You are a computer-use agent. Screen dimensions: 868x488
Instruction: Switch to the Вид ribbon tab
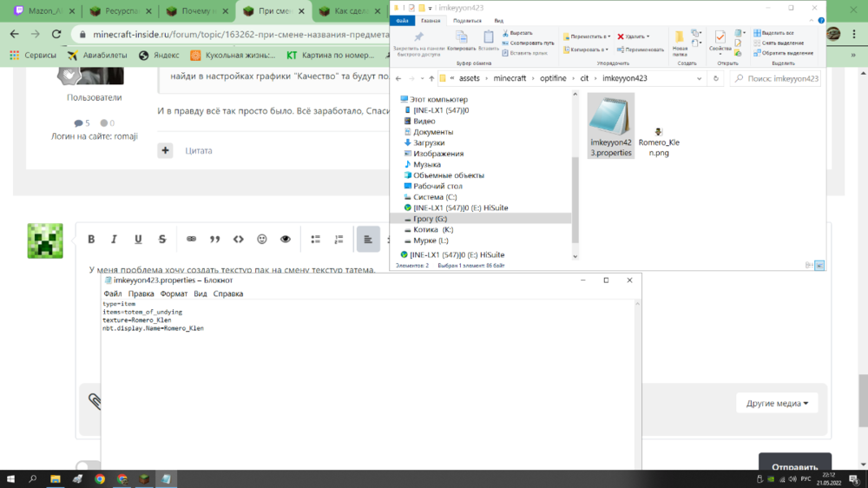[499, 21]
